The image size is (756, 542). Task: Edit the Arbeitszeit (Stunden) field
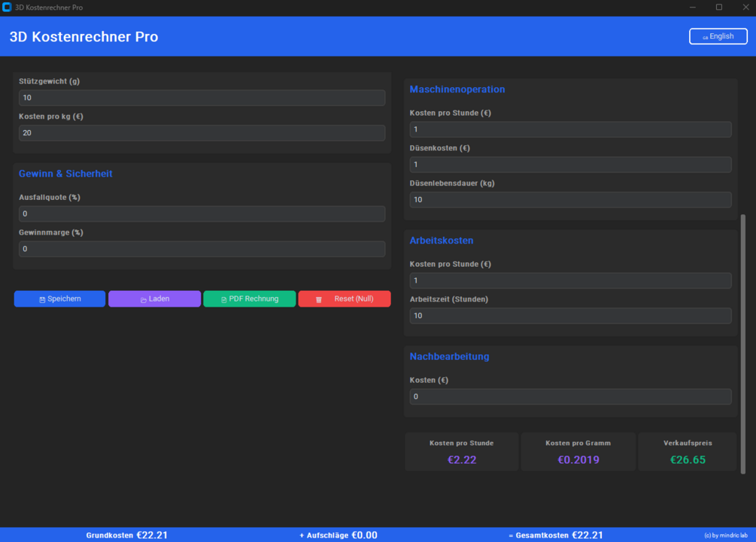[x=570, y=316]
